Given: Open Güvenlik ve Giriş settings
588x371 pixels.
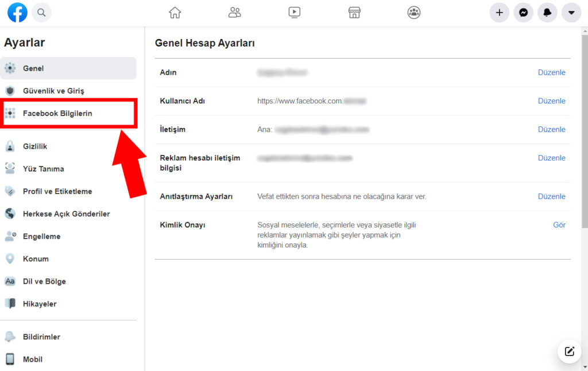Looking at the screenshot, I should [x=68, y=91].
